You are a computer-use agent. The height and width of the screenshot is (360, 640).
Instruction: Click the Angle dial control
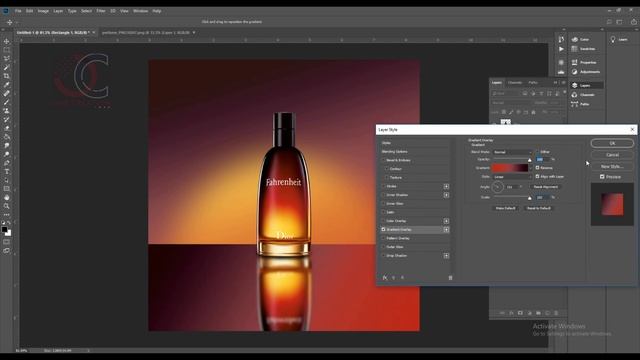click(x=498, y=187)
